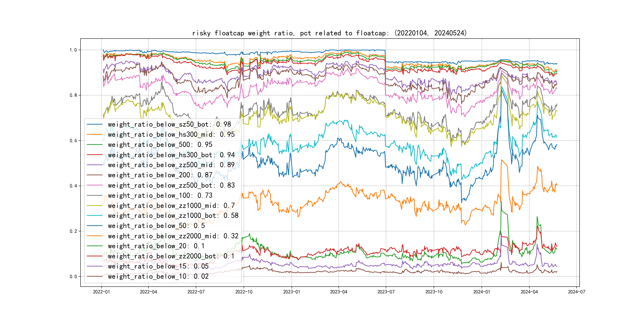Screen dimensions: 644x322
Task: Click the 2023-04 x-axis tick label
Action: (338, 292)
